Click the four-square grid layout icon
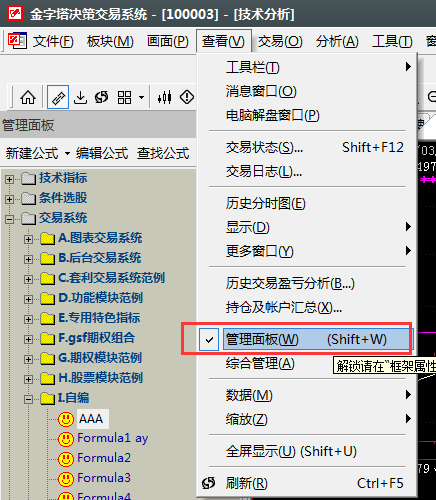The image size is (436, 500). pos(124,97)
